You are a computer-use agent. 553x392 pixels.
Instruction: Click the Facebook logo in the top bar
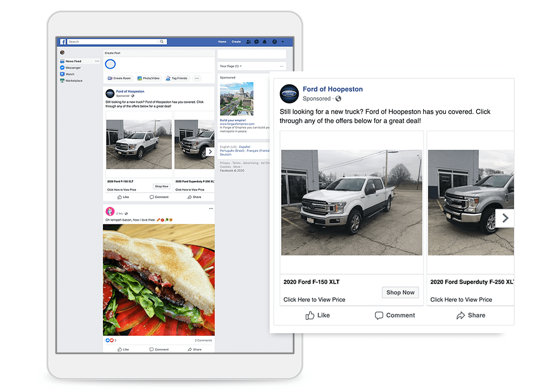(x=63, y=41)
